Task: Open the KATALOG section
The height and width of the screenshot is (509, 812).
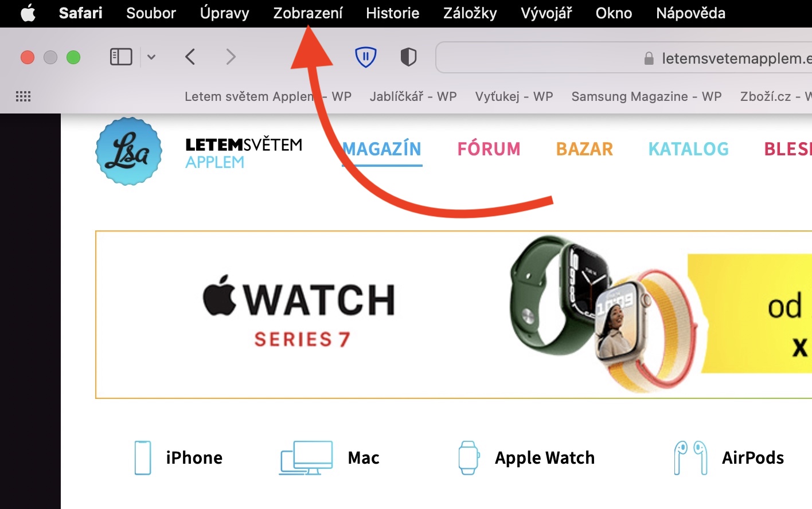Action: [688, 149]
